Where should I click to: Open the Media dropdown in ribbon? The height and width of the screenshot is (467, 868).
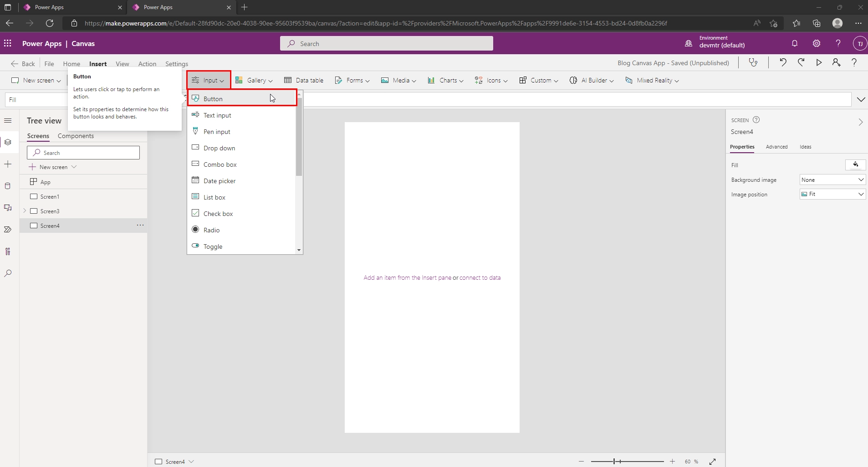tap(398, 80)
